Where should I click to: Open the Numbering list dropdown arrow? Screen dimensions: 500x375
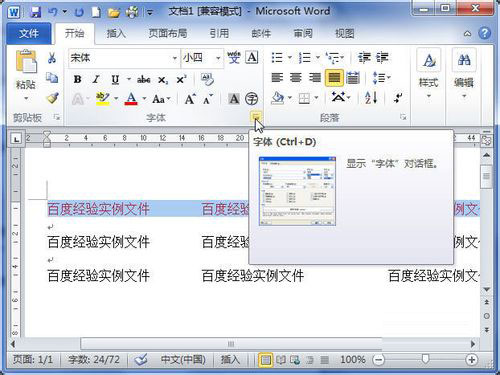(x=318, y=58)
